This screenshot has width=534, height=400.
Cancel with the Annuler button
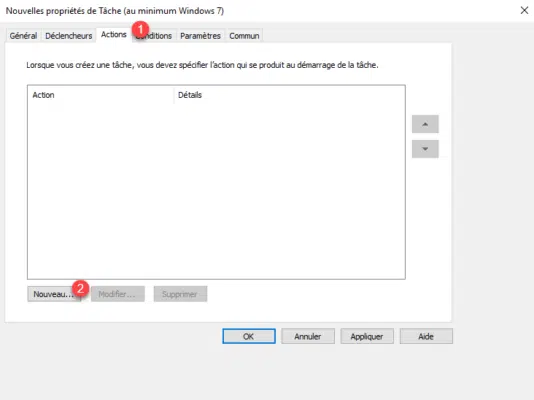308,336
